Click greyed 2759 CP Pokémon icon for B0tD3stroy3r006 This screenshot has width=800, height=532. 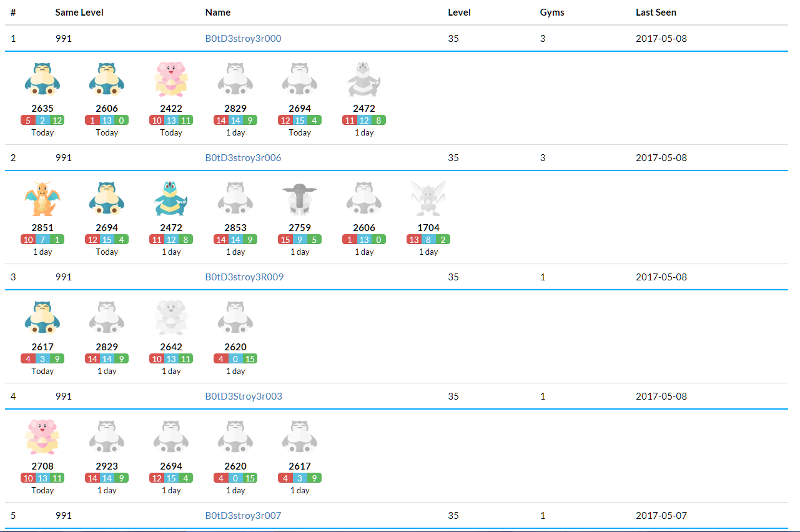[300, 198]
